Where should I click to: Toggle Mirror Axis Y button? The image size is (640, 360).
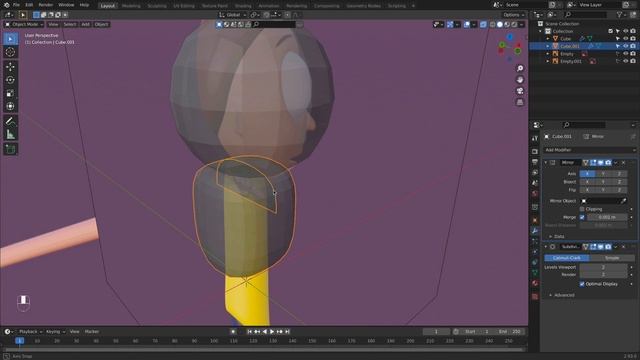pyautogui.click(x=603, y=174)
